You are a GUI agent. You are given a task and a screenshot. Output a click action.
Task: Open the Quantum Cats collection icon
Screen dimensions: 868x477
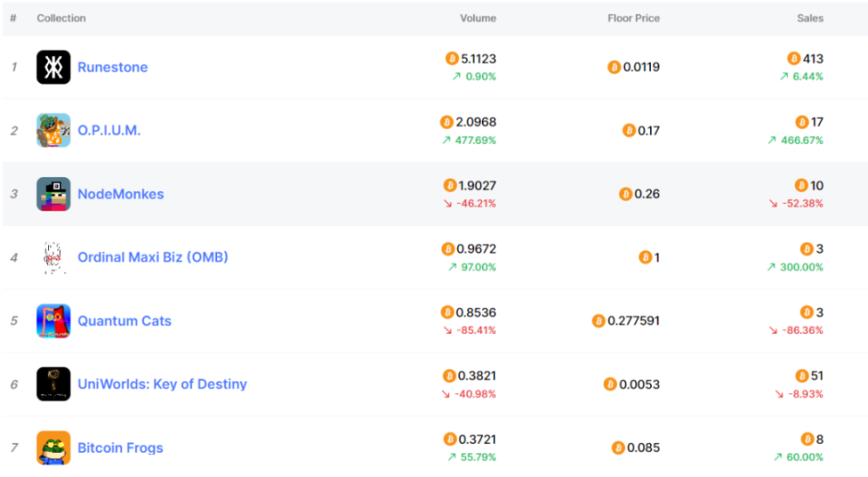[x=54, y=321]
